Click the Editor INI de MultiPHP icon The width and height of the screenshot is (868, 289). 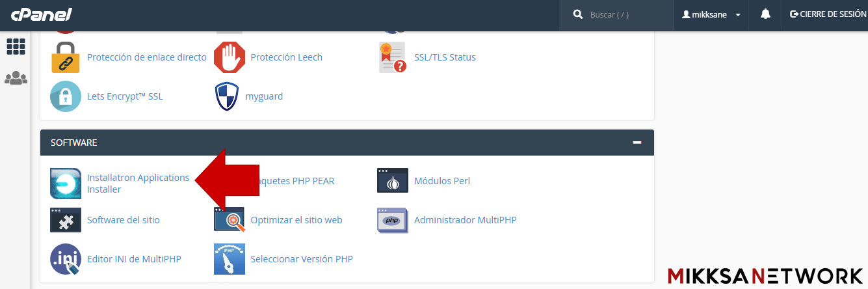point(66,259)
